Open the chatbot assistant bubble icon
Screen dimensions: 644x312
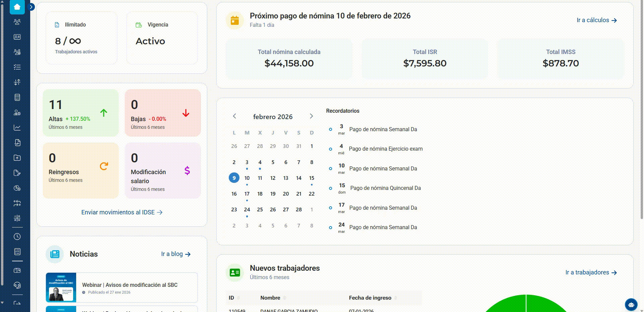631,305
